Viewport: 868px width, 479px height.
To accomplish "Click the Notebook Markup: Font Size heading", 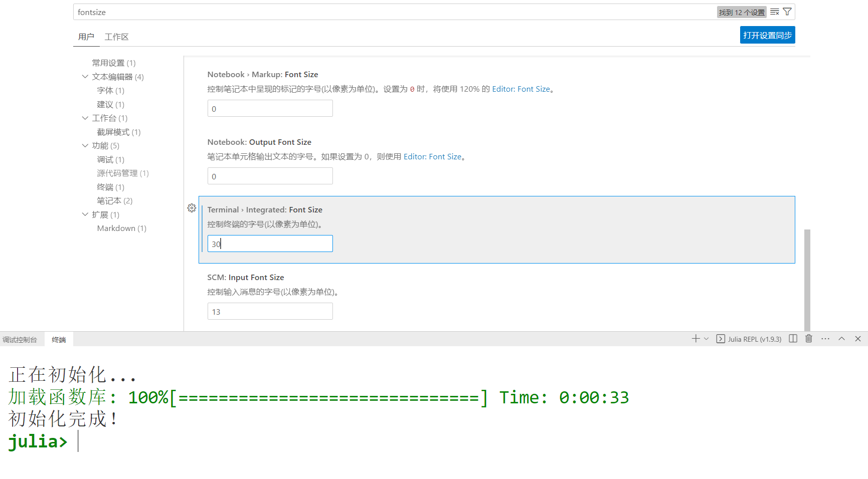I will click(263, 75).
